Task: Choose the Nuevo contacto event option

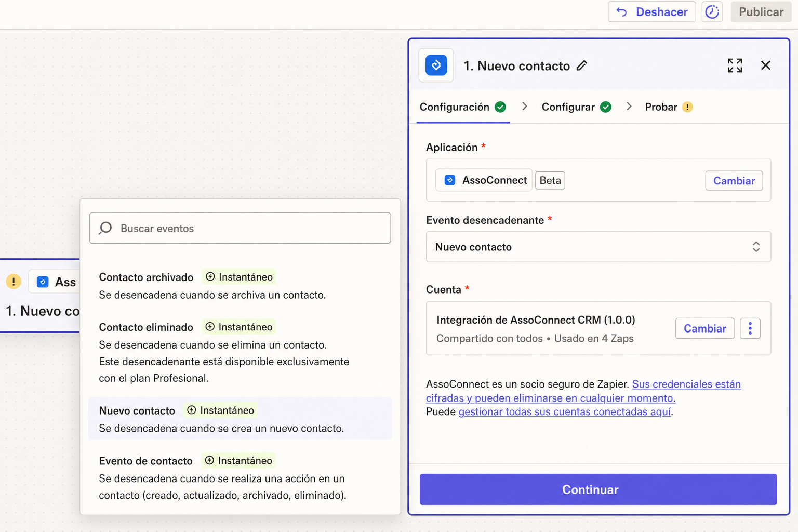Action: click(x=240, y=419)
